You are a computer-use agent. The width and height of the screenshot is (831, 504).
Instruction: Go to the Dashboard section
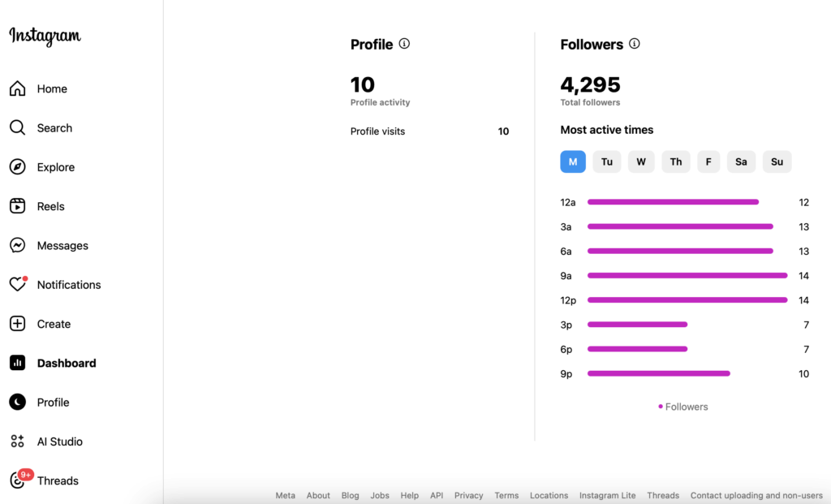[66, 363]
